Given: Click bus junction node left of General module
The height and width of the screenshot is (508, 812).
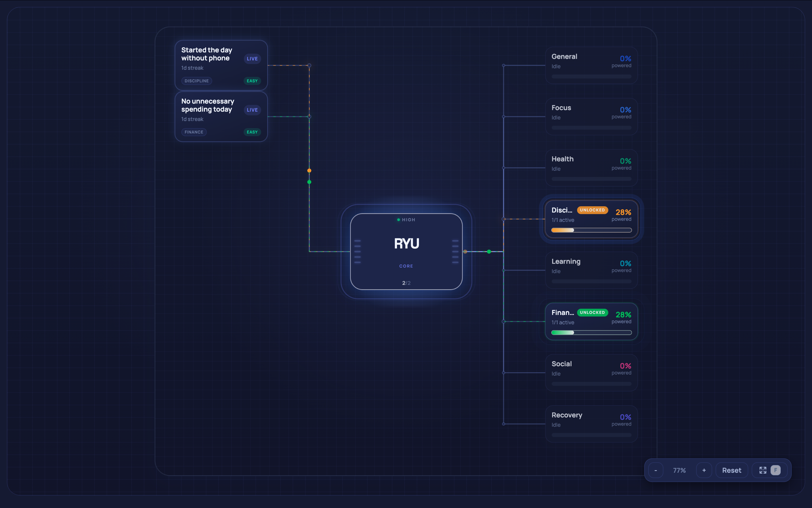Looking at the screenshot, I should [x=504, y=65].
